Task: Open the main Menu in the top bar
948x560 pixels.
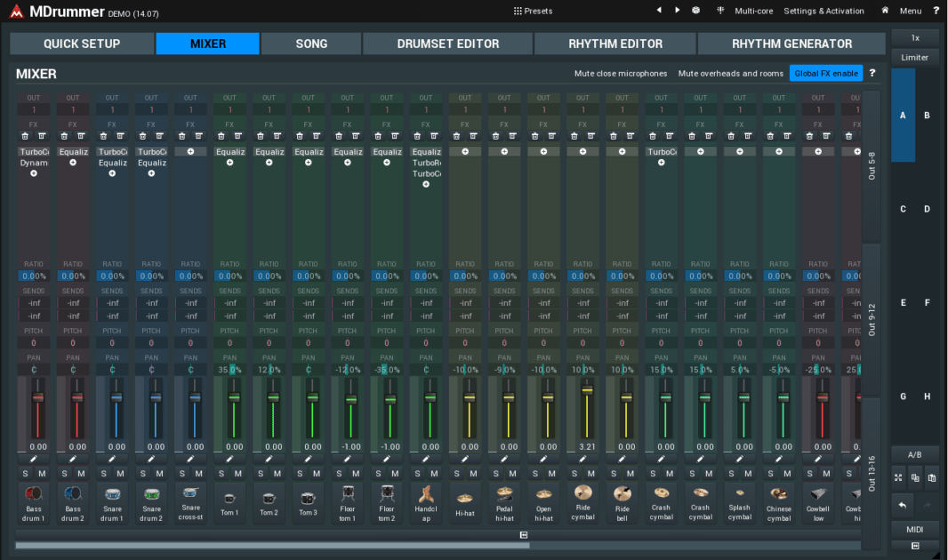Action: [x=910, y=11]
